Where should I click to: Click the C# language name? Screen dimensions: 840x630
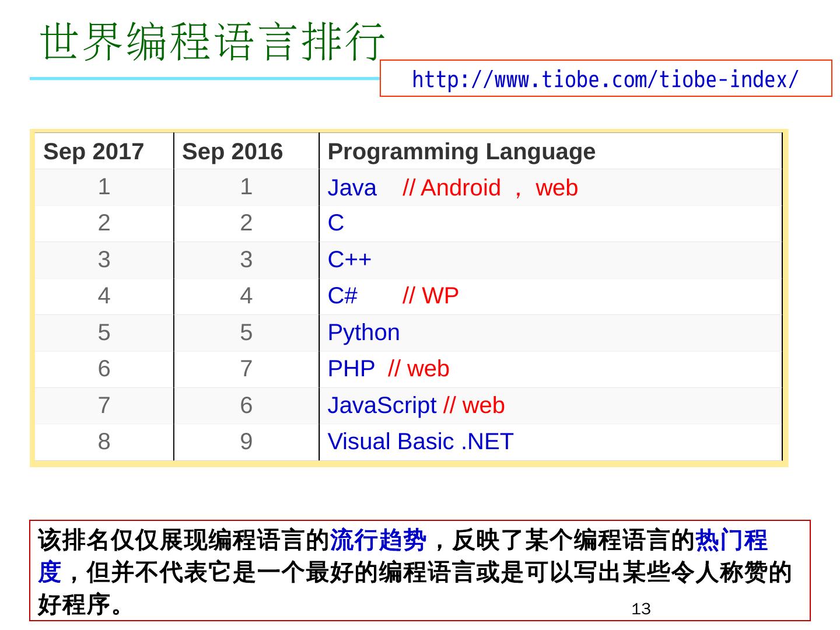point(342,296)
